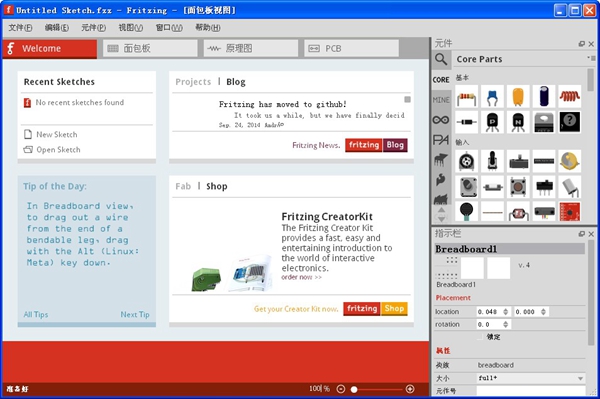Switch to the Welcome tab
Viewport: 600px width, 399px height.
50,49
